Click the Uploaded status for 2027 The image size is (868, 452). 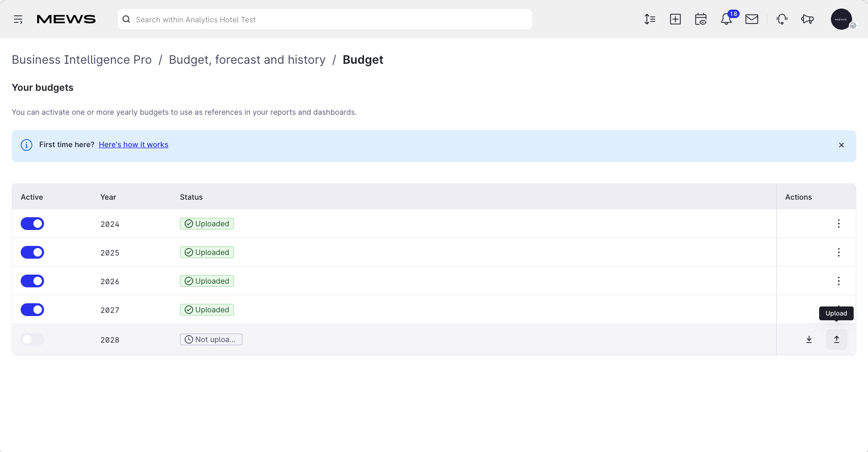(207, 310)
